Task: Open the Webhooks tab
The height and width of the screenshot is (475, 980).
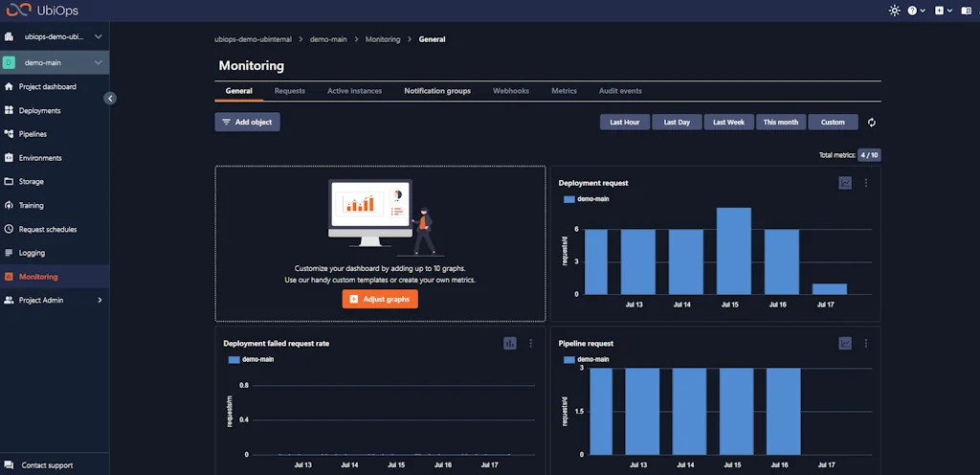Action: [x=511, y=91]
